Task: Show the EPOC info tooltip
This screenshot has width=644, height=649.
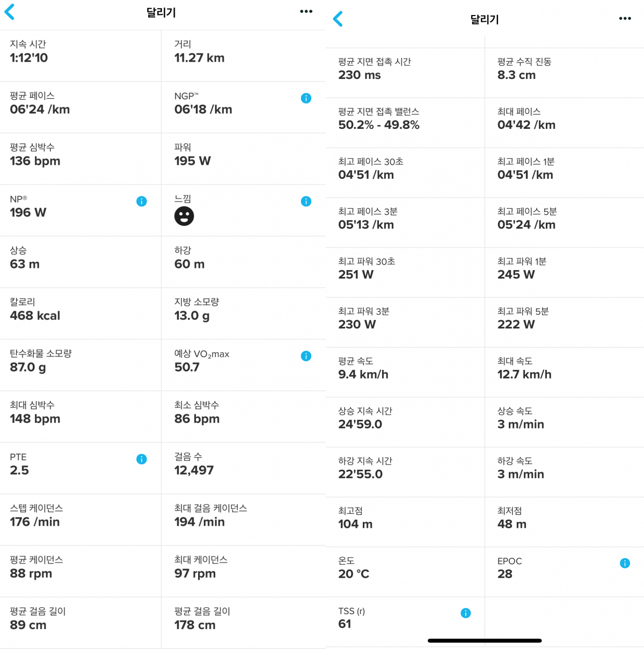Action: 625,563
